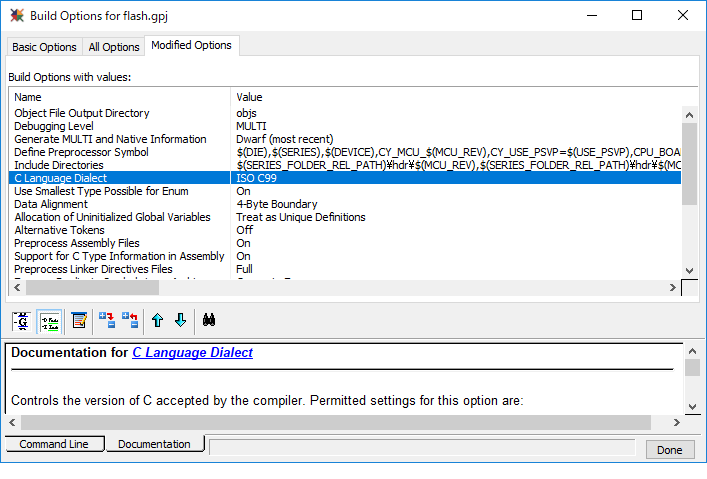Viewport: 707px width, 479px height.
Task: Click the Done button
Action: 670,450
